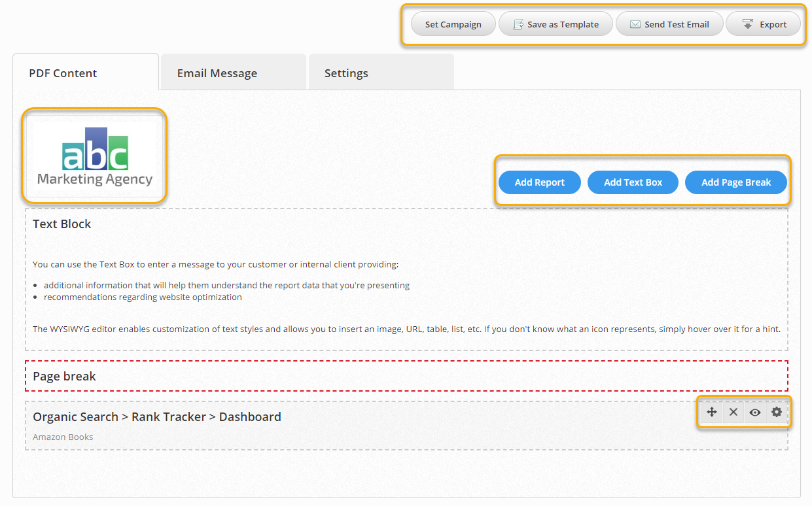
Task: Click the abc Marketing Agency logo
Action: click(95, 156)
